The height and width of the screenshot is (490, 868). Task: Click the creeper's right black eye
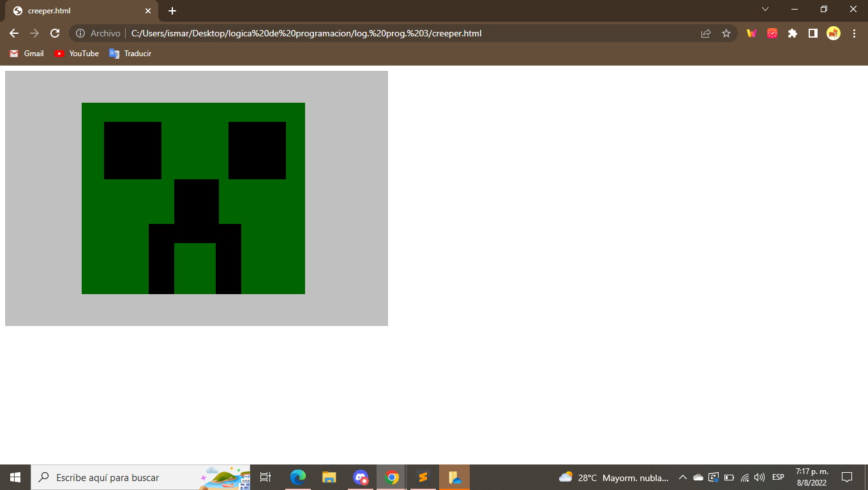coord(257,151)
